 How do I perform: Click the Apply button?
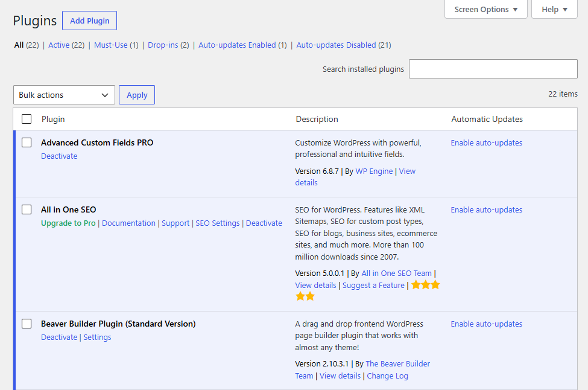tap(137, 95)
